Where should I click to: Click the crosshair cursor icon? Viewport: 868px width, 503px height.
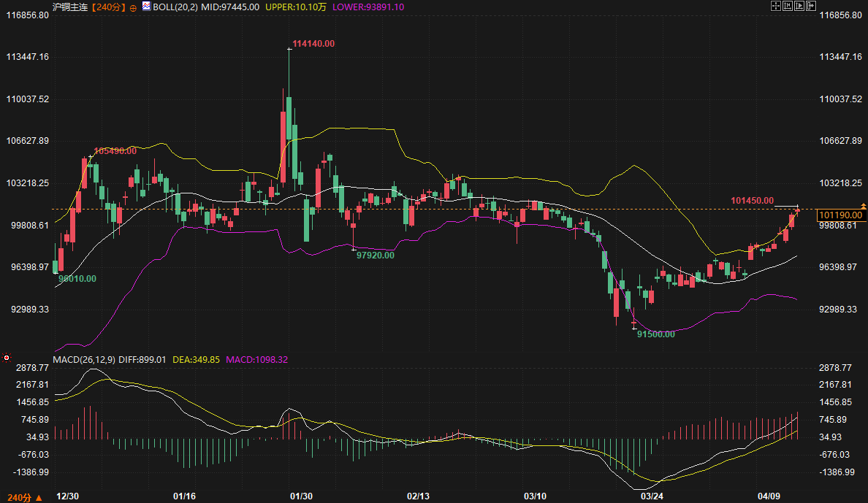776,6
